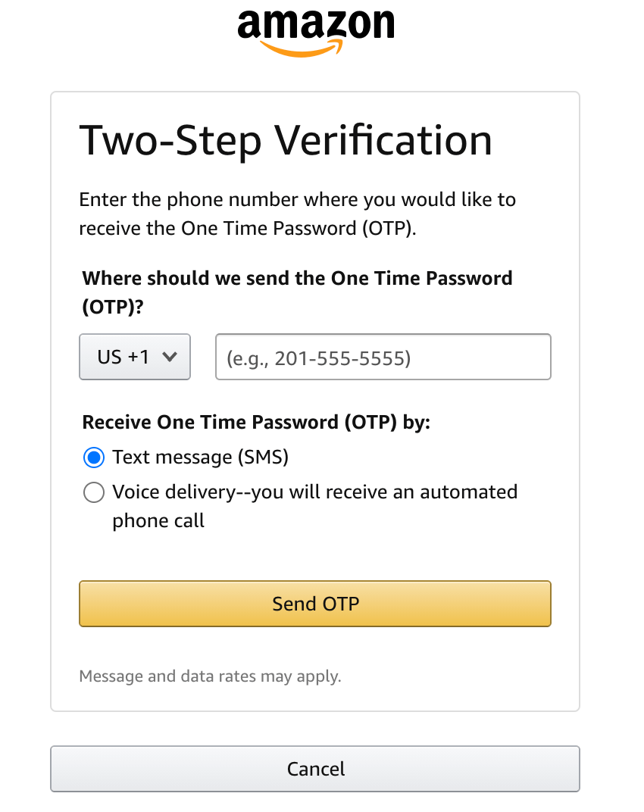The height and width of the screenshot is (812, 644).
Task: Focus the phone number input field
Action: pyautogui.click(x=383, y=357)
